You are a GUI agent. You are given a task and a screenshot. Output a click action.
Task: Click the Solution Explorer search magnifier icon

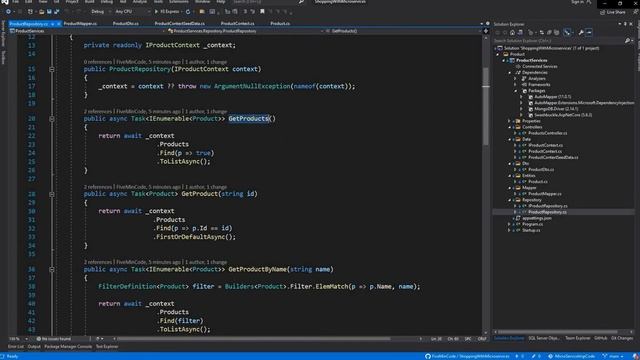(x=627, y=40)
